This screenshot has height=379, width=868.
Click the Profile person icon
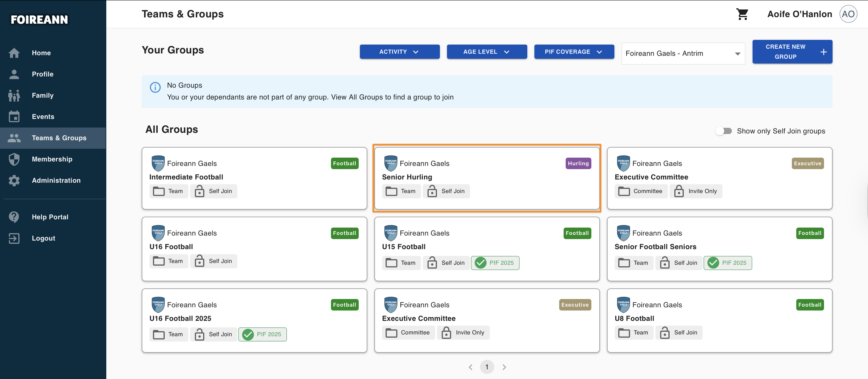click(14, 74)
